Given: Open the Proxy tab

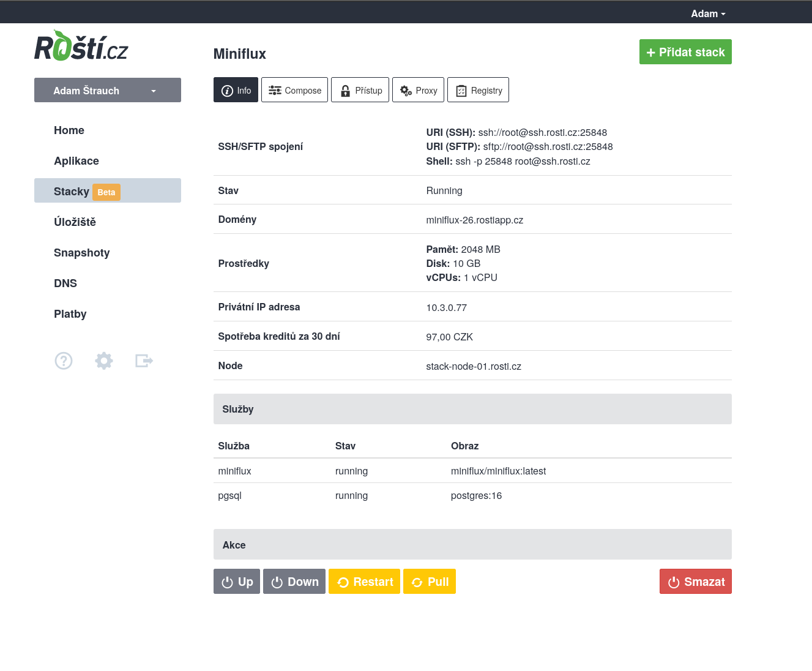Looking at the screenshot, I should [x=418, y=90].
